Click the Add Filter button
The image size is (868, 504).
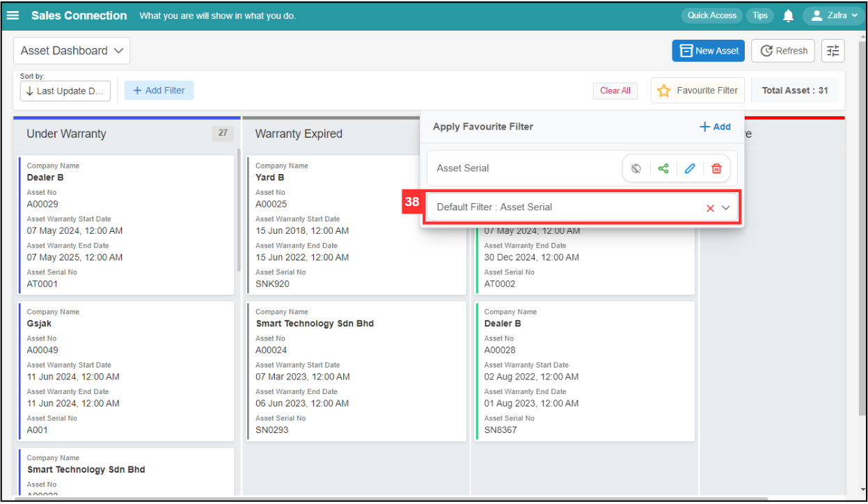pyautogui.click(x=159, y=90)
